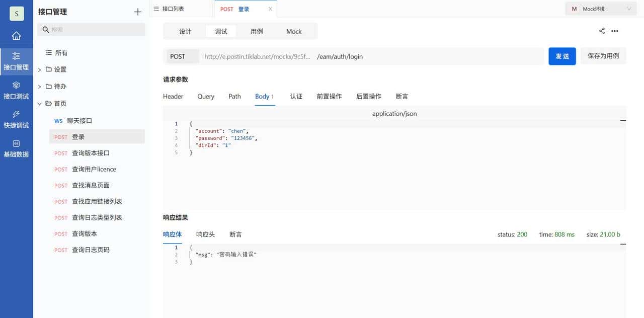Open the more options (...) icon
Image resolution: width=644 pixels, height=318 pixels.
[615, 31]
